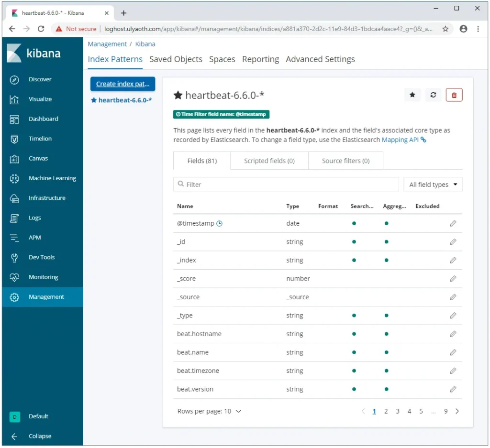Viewport: 490px width, 448px height.
Task: Open Discover from the sidebar
Action: pos(40,79)
